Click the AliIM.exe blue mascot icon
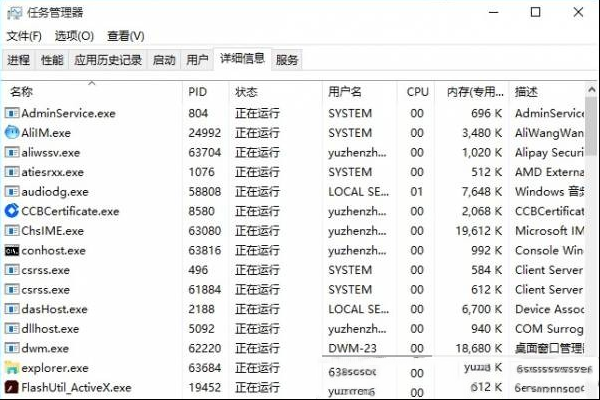600x400 pixels. 11,133
